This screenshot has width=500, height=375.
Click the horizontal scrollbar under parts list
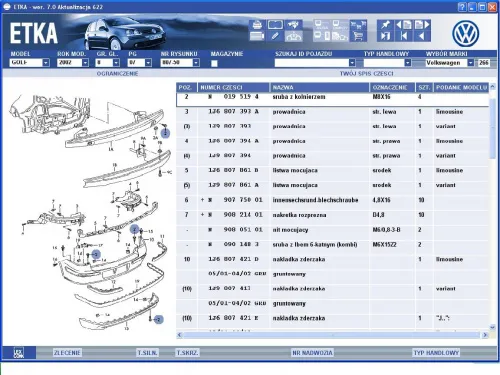point(332,335)
